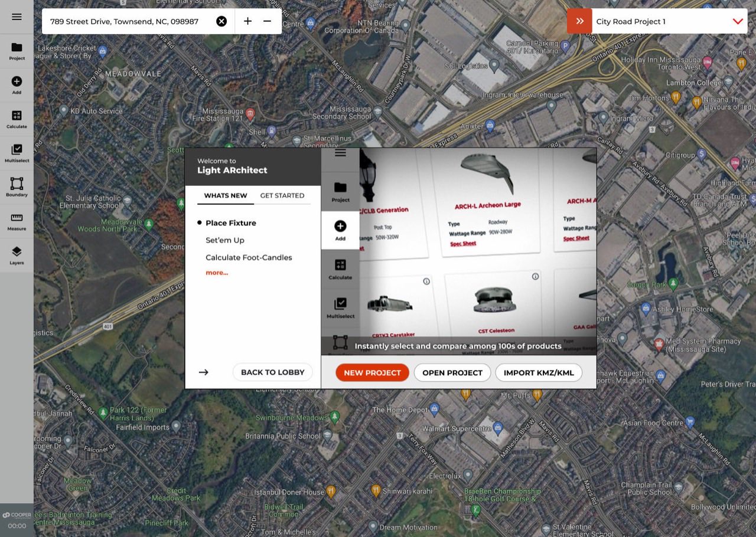756x537 pixels.
Task: Click the 00:00 timer readout
Action: pos(17,526)
